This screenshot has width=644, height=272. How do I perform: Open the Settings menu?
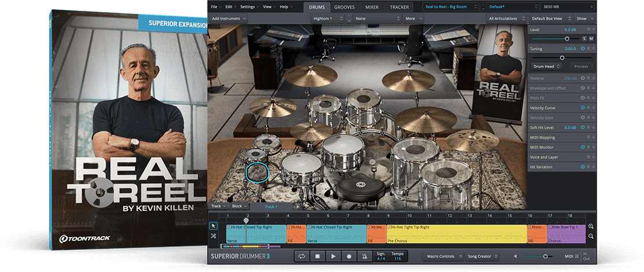(x=249, y=7)
